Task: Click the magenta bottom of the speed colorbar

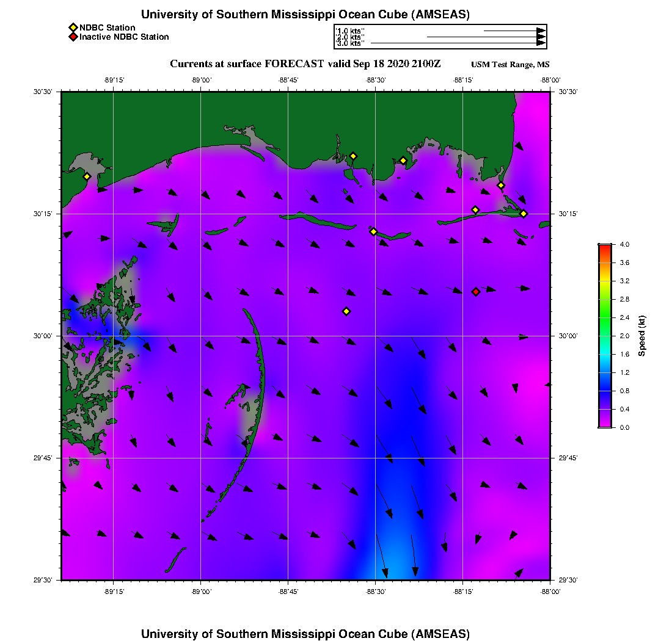Action: [x=605, y=425]
